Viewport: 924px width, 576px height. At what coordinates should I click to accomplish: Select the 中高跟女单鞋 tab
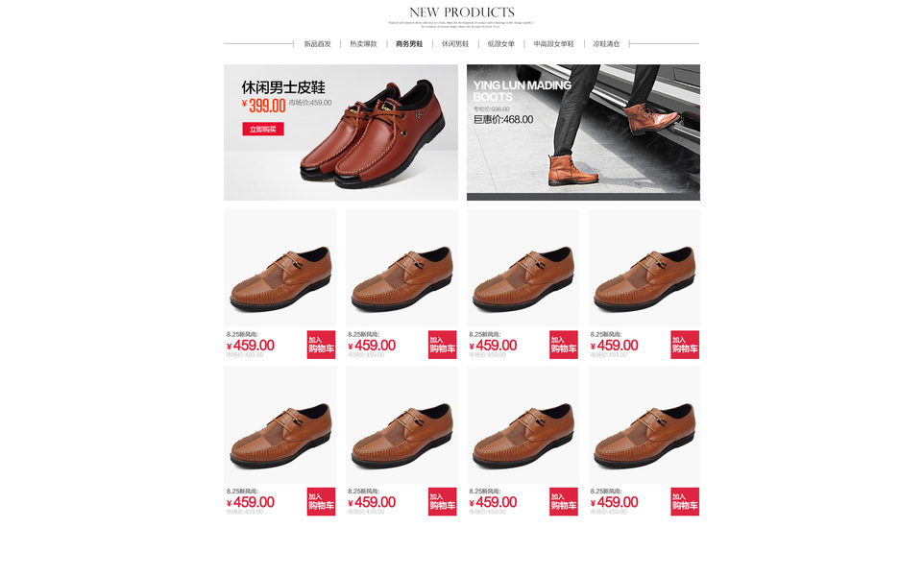click(553, 43)
